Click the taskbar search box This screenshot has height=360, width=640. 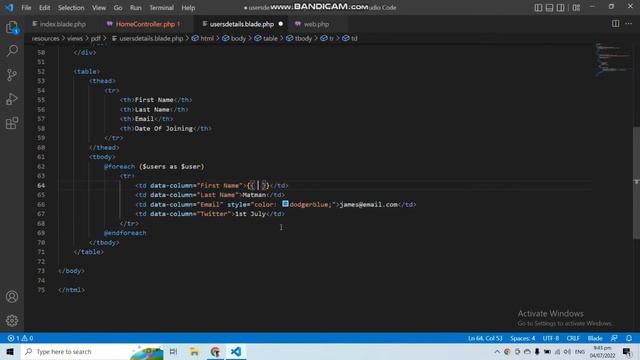point(93,351)
